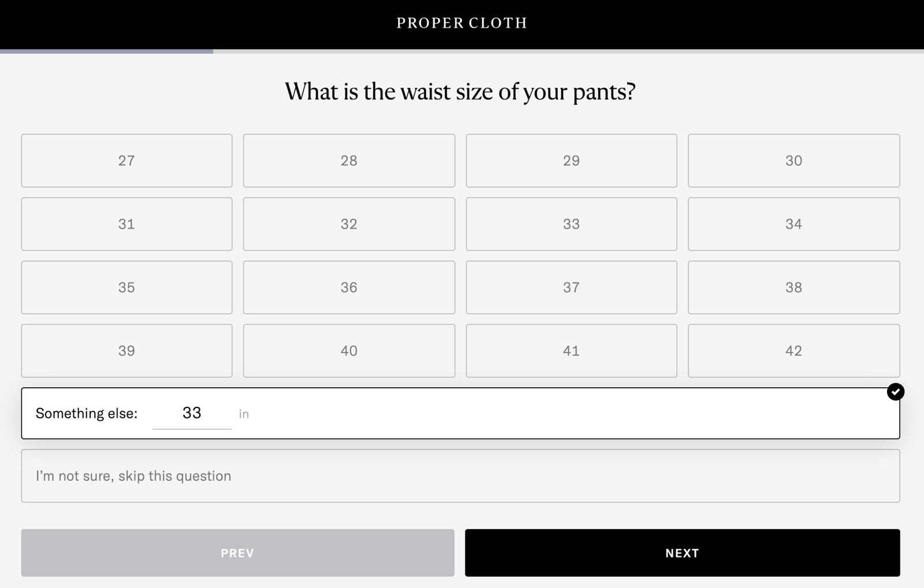Select waist size 35

[x=126, y=287]
